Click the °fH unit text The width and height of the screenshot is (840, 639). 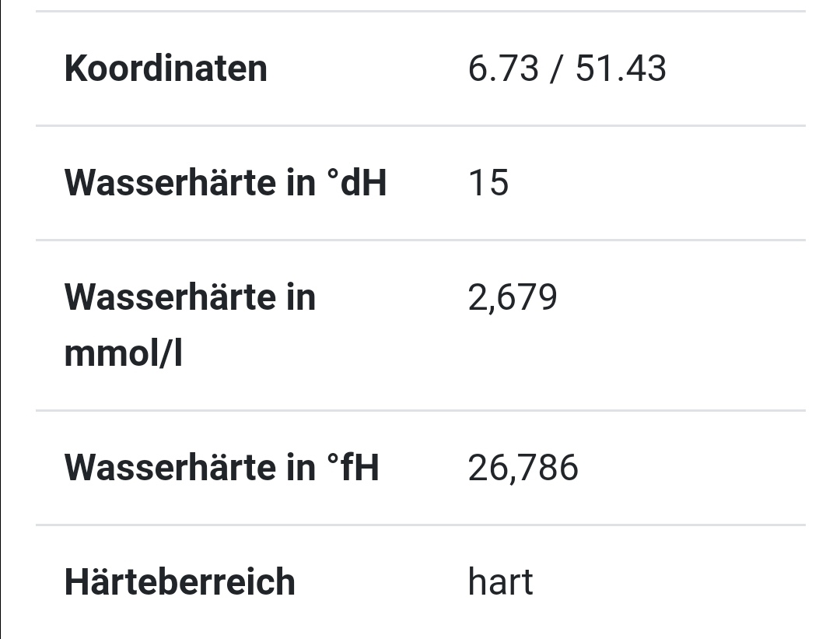pyautogui.click(x=354, y=468)
